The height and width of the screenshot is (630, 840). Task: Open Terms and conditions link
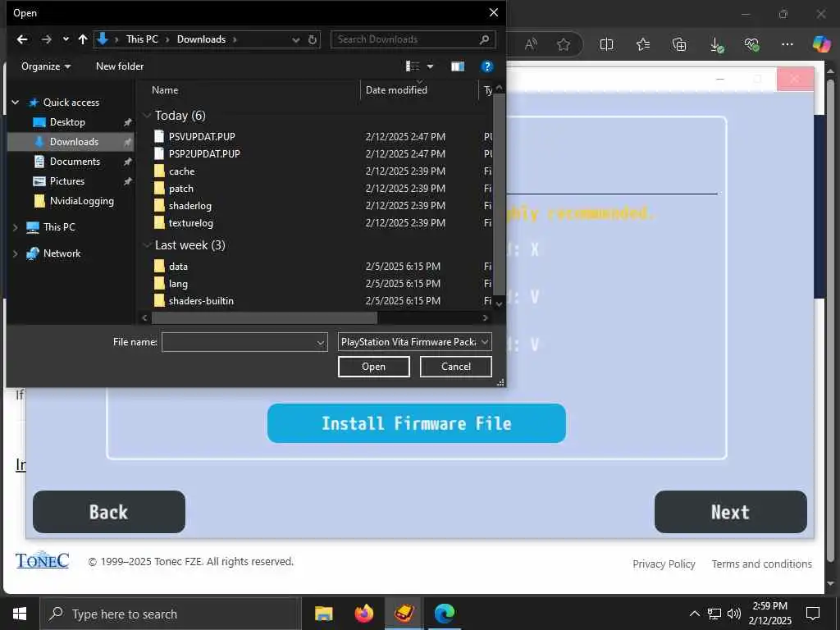pyautogui.click(x=762, y=564)
